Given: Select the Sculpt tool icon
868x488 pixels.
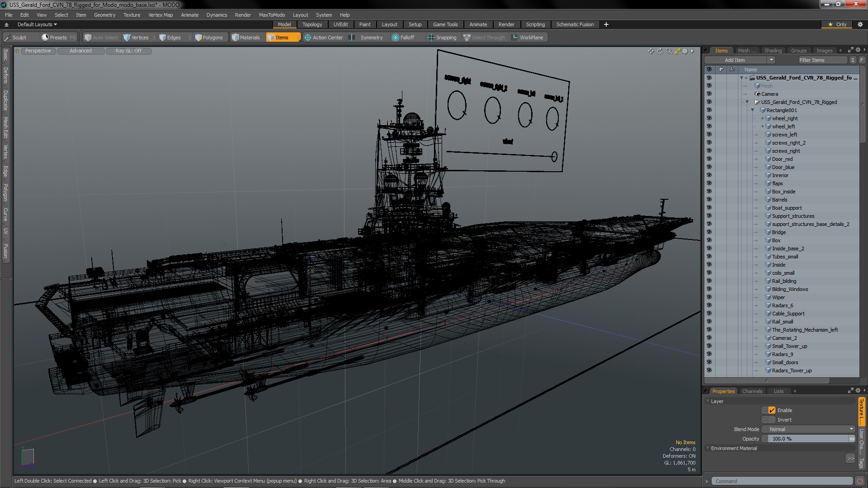Looking at the screenshot, I should [8, 38].
